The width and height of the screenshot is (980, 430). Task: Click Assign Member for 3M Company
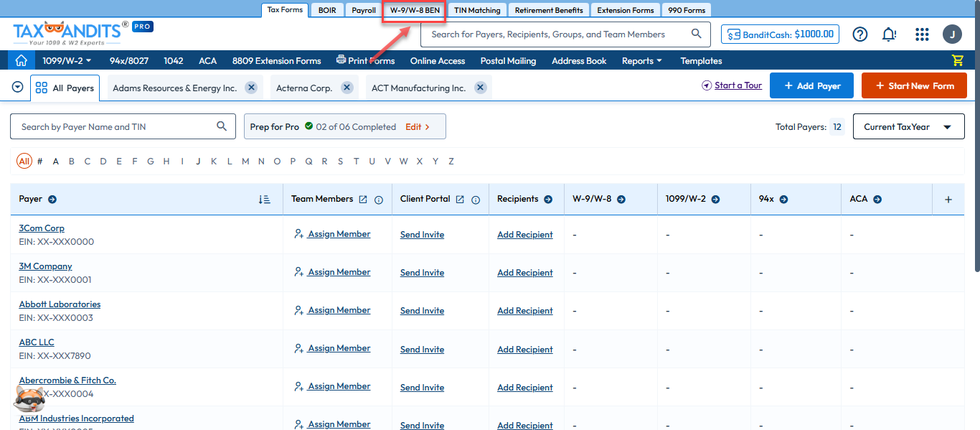pos(332,272)
